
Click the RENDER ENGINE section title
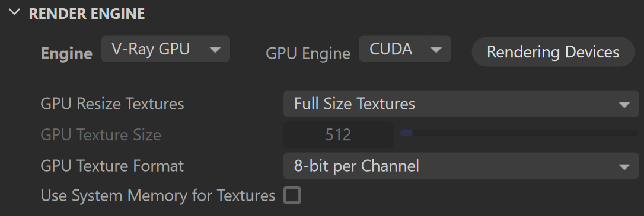click(x=87, y=14)
